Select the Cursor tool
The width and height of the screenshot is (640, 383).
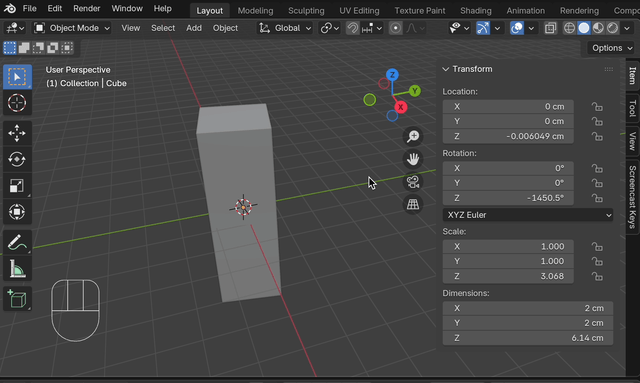(17, 103)
